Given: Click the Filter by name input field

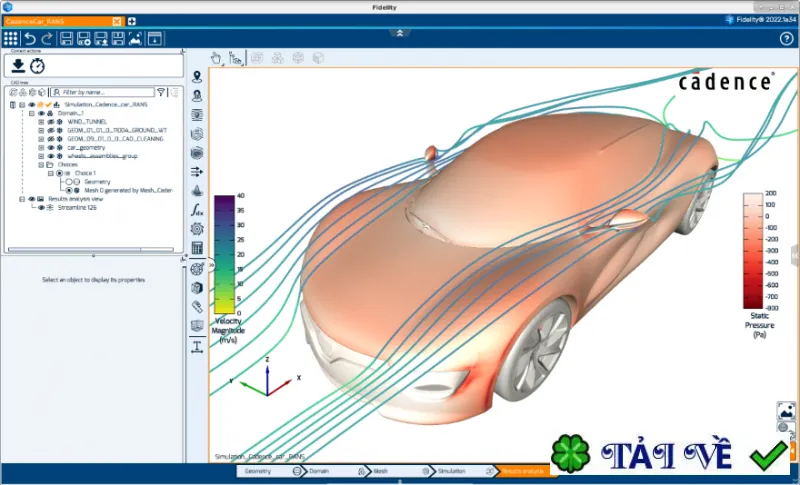Looking at the screenshot, I should (103, 92).
